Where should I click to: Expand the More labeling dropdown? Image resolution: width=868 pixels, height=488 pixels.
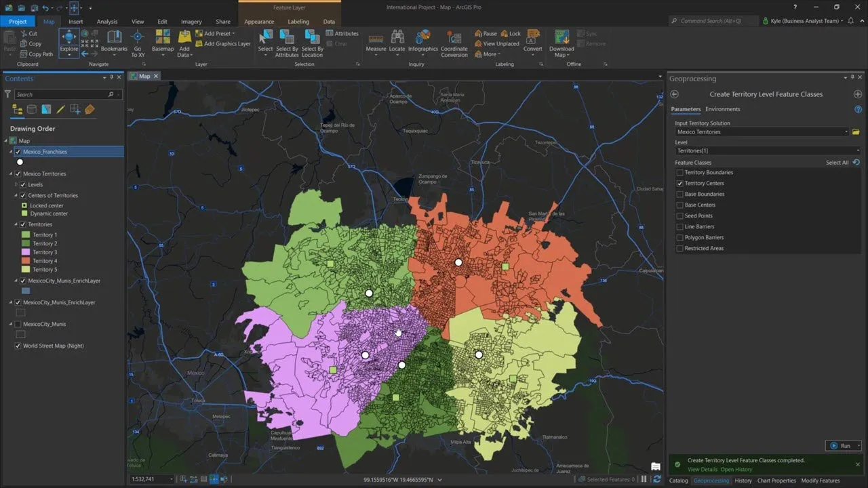click(488, 54)
